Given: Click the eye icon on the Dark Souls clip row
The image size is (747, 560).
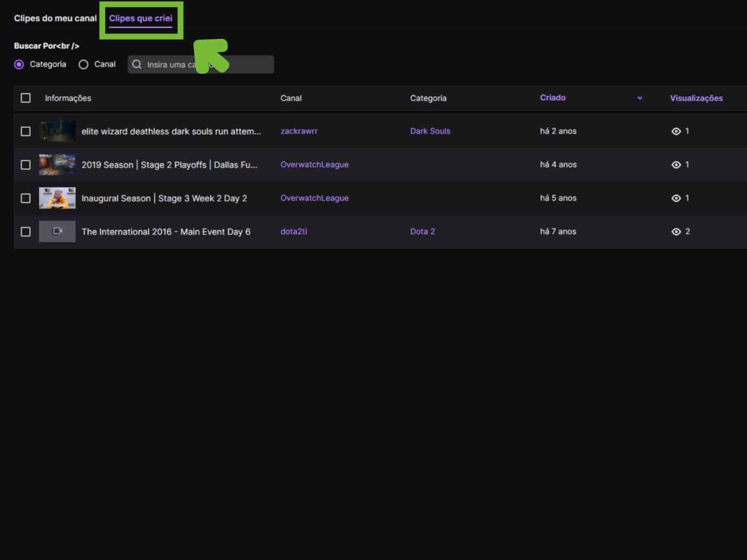Looking at the screenshot, I should pos(676,131).
